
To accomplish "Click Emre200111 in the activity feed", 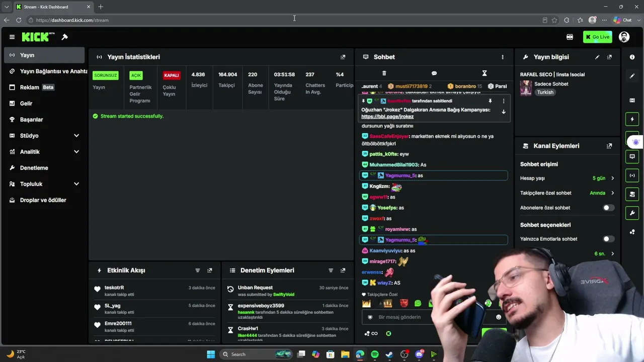I will 118,324.
